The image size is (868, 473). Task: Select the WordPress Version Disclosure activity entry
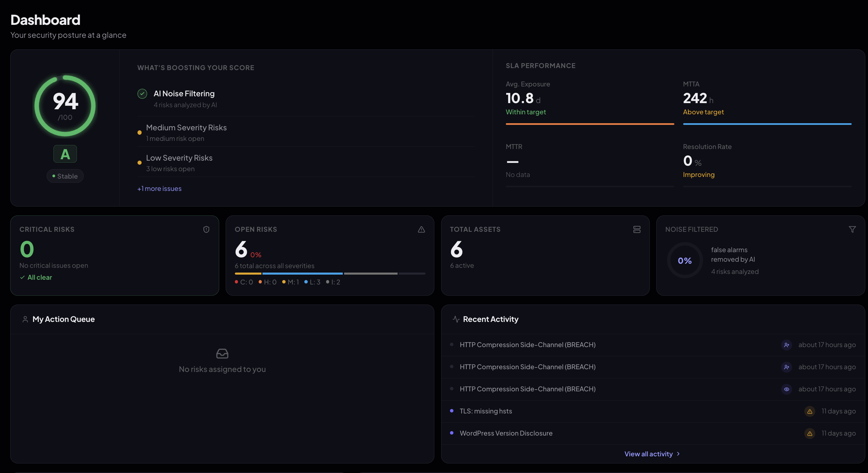pos(506,433)
